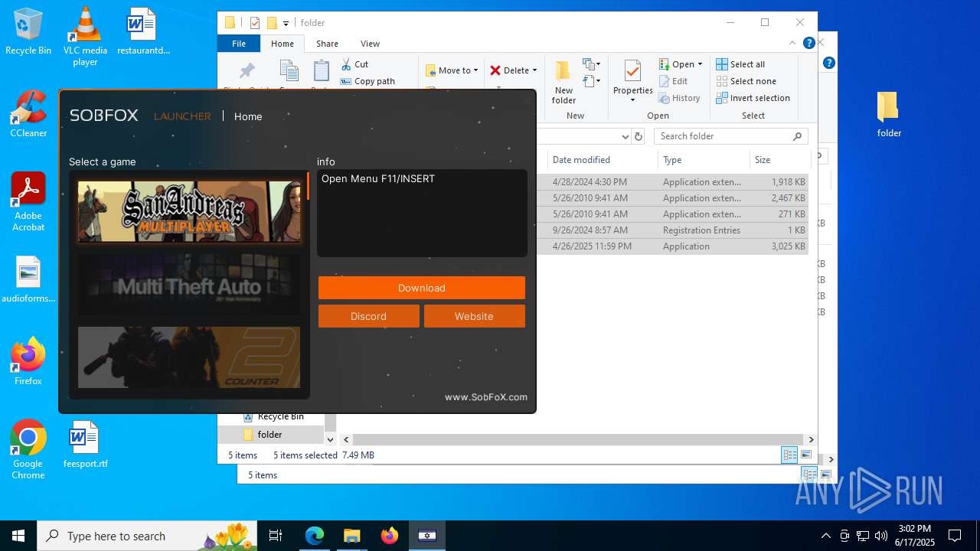Click Invert selection in ribbon

tap(753, 98)
